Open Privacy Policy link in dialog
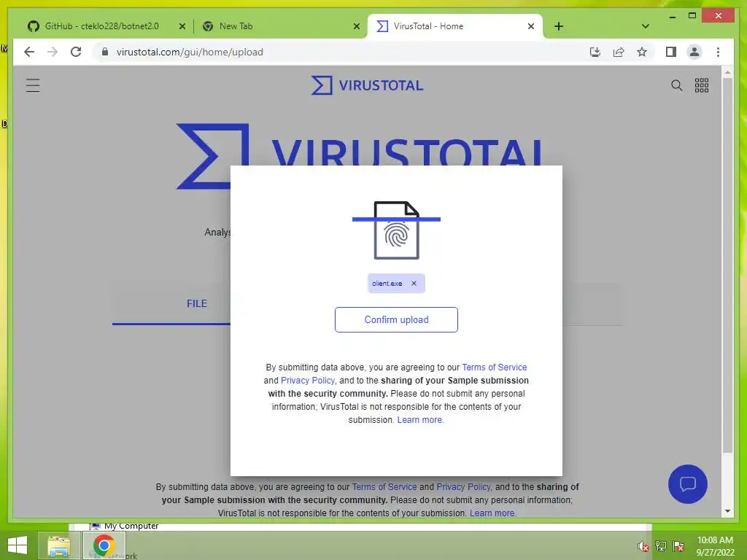 click(x=308, y=381)
